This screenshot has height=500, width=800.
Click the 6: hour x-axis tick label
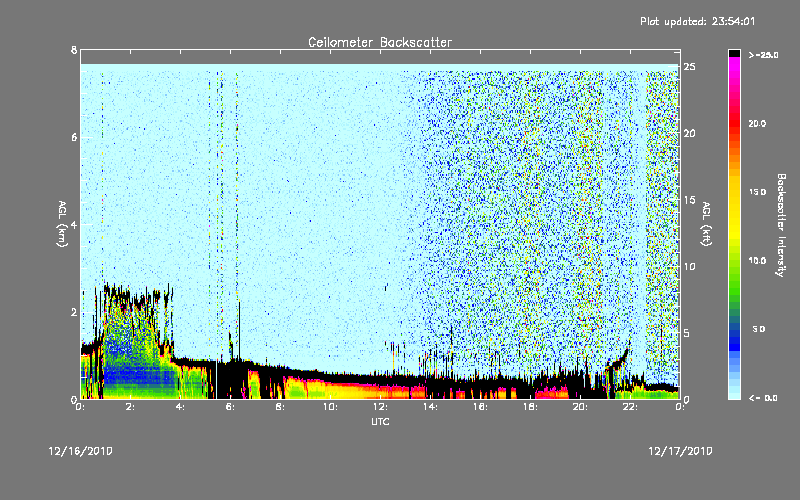231,407
